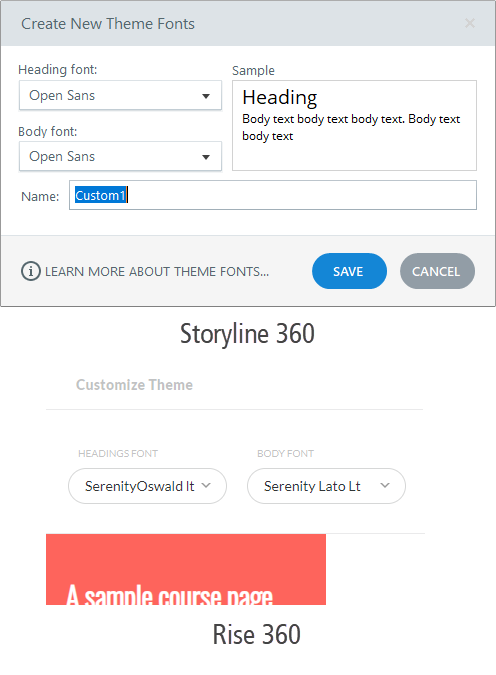Click the BODY FONT label in Rise
Screen dimensions: 496x675
click(x=285, y=453)
